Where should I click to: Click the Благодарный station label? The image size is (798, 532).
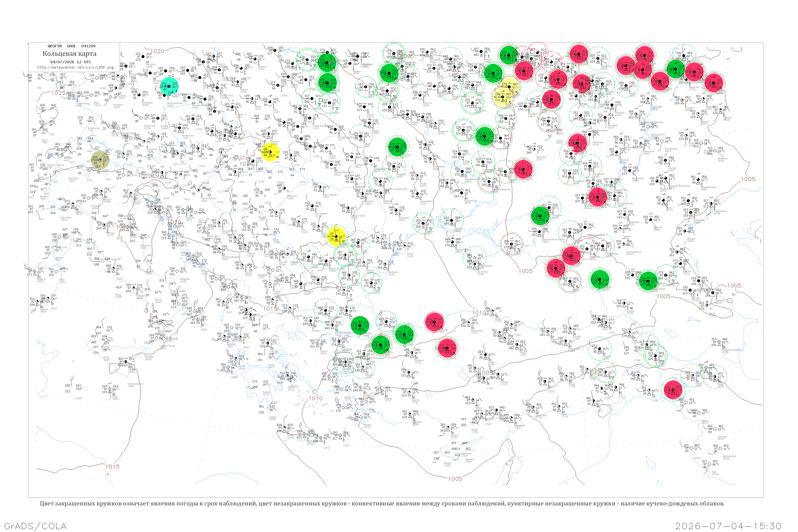pyautogui.click(x=633, y=253)
